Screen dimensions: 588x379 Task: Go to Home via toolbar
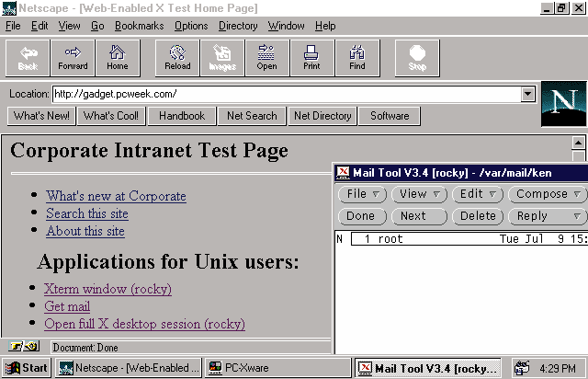pos(118,58)
